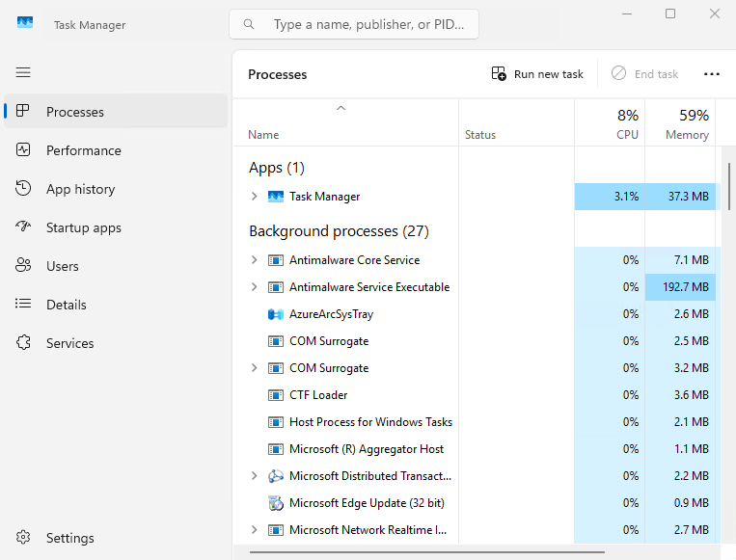Go to the Details page

point(116,305)
